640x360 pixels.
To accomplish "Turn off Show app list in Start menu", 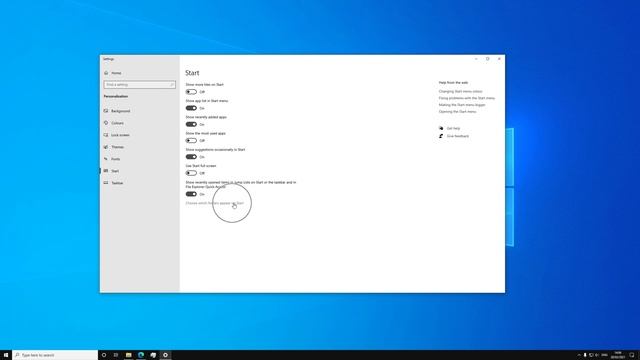I will click(191, 108).
